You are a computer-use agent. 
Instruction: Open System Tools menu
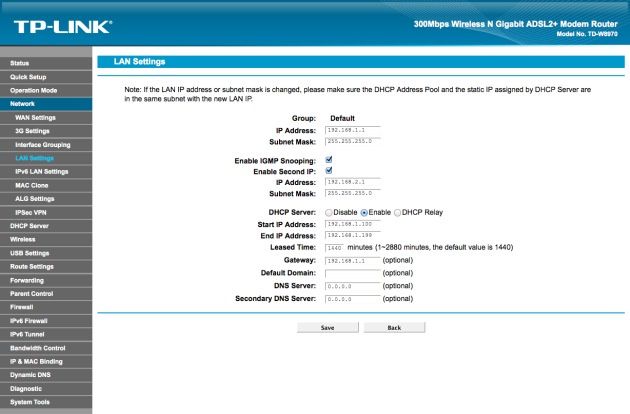(46, 402)
